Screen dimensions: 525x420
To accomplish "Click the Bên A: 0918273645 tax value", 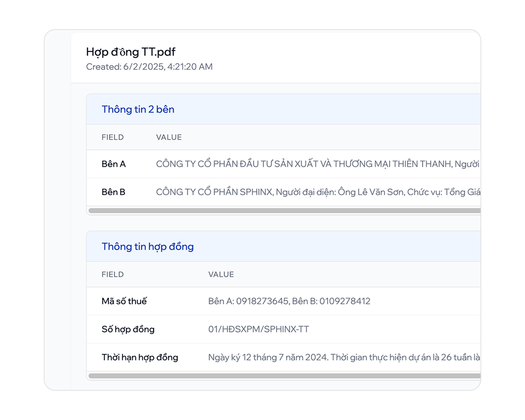I will pyautogui.click(x=289, y=301).
